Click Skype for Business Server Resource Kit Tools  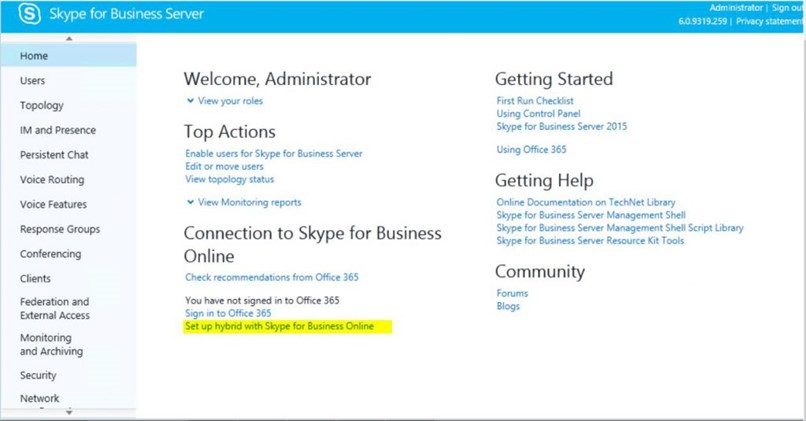(x=590, y=241)
